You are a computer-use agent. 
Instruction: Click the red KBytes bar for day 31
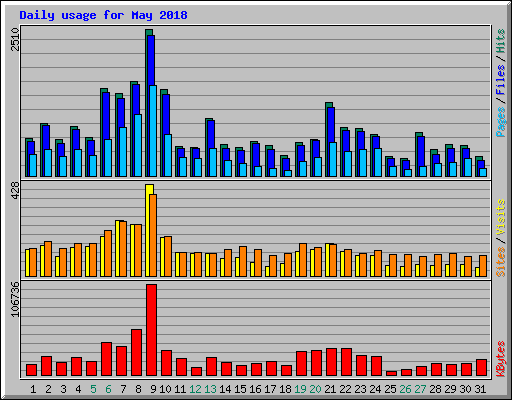tap(481, 368)
